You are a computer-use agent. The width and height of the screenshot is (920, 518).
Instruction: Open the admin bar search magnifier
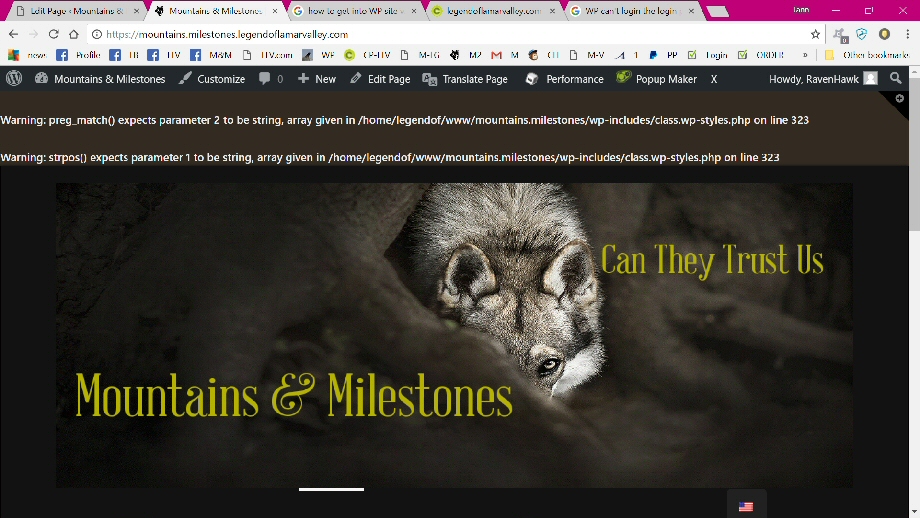[x=895, y=78]
